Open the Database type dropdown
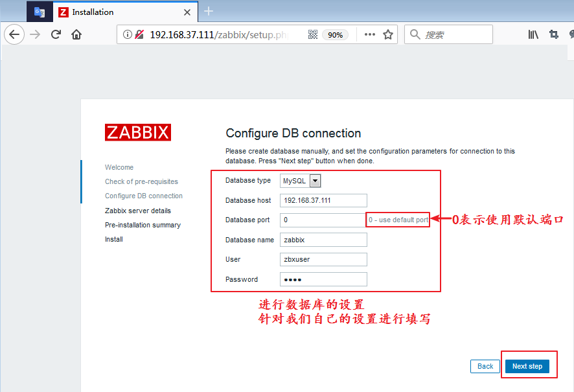The height and width of the screenshot is (392, 574). 316,181
